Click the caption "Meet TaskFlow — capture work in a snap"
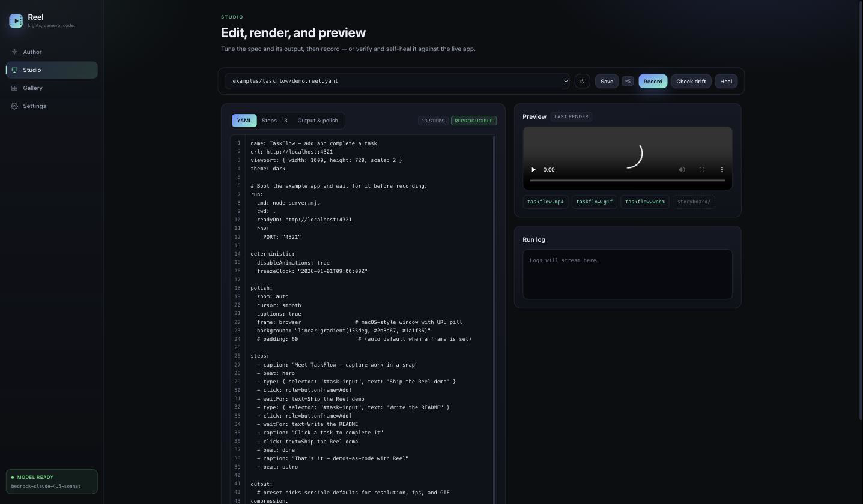This screenshot has width=863, height=504. click(x=338, y=365)
